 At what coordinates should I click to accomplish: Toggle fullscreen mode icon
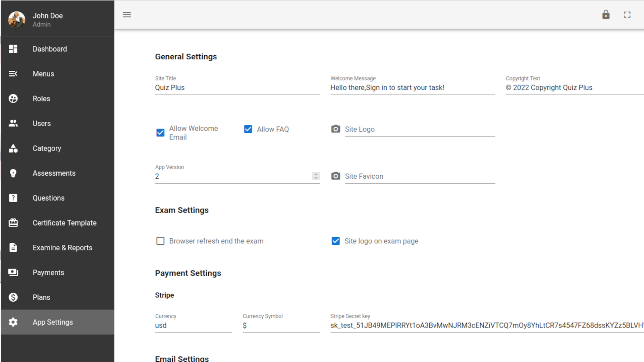(627, 15)
